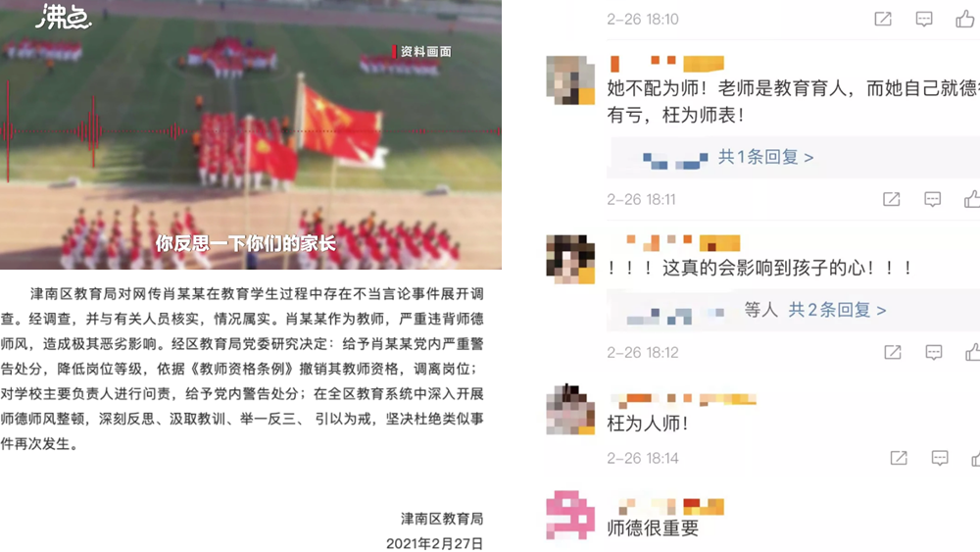
Task: Click the red audio waveform on video
Action: (x=95, y=131)
